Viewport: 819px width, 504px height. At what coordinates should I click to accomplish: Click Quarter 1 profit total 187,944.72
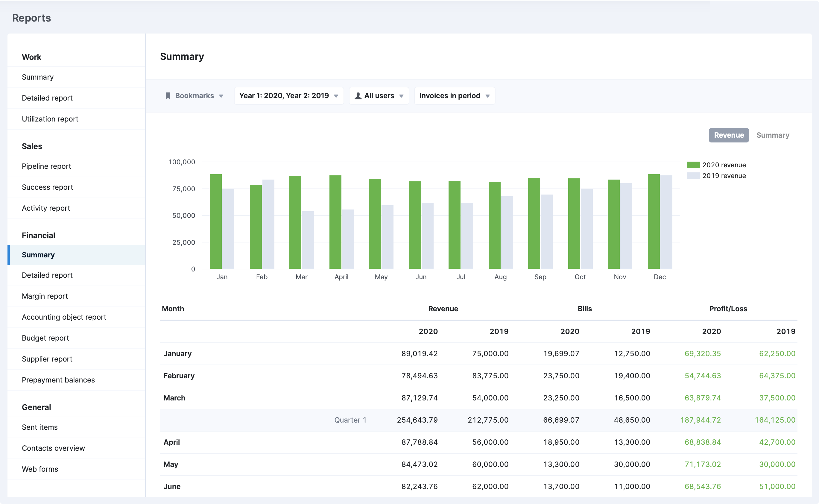[x=701, y=420]
